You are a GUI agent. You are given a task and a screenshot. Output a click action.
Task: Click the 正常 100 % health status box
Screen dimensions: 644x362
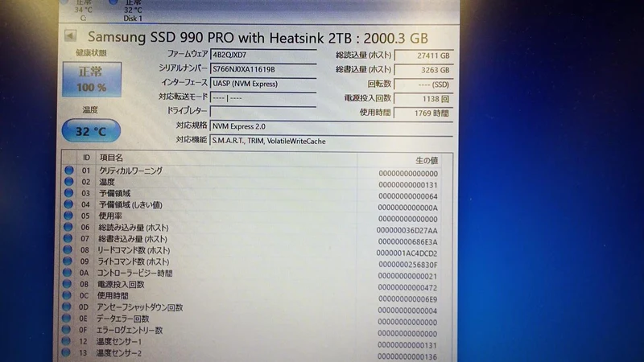tap(92, 80)
